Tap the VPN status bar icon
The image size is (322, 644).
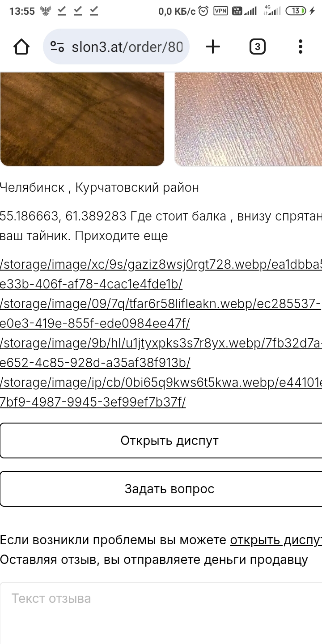(x=220, y=11)
